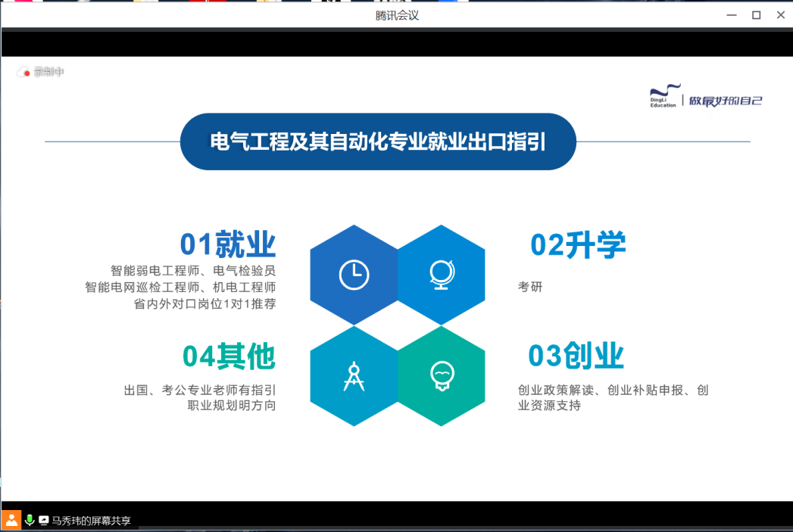This screenshot has height=532, width=793.
Task: Select the 04其他 heading
Action: (x=229, y=356)
